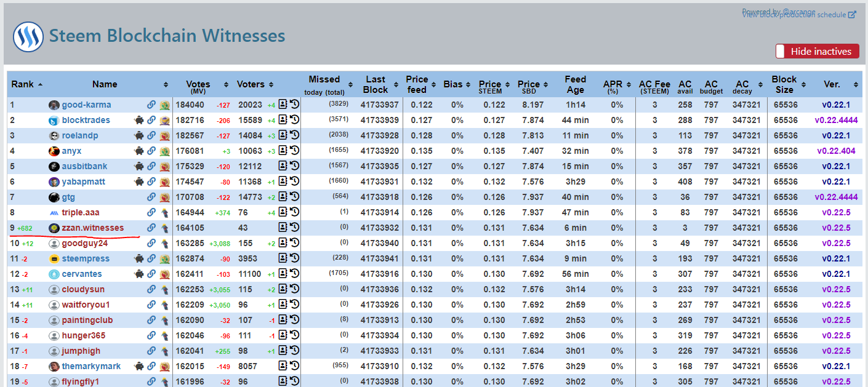Click voters count 11100 for cervantes
The height and width of the screenshot is (387, 868).
point(250,274)
